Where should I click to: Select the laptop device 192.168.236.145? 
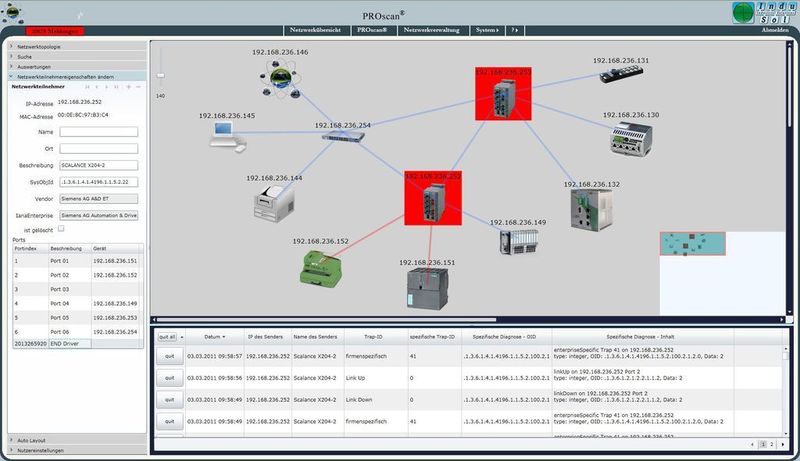click(x=228, y=137)
